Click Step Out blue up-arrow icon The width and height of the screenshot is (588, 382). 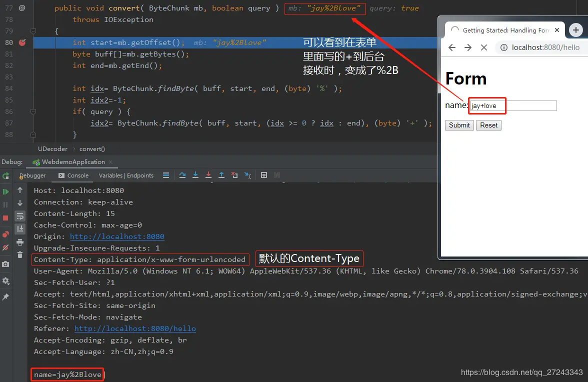pos(221,175)
